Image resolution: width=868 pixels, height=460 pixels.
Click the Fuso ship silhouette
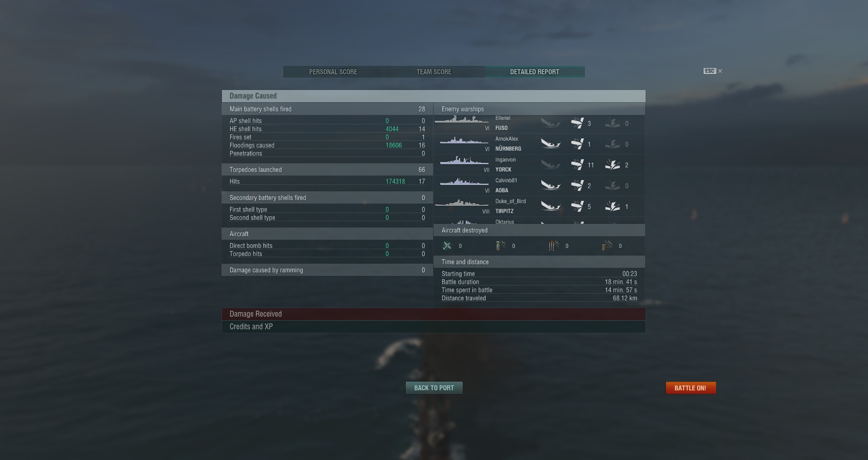(x=462, y=120)
